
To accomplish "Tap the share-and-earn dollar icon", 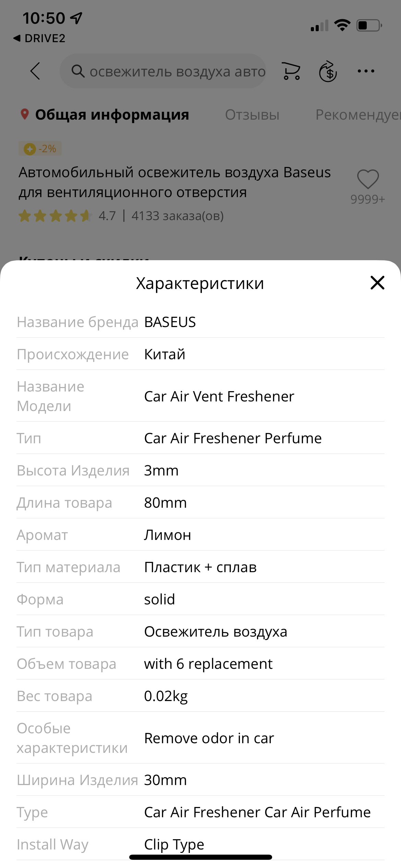I will point(328,71).
